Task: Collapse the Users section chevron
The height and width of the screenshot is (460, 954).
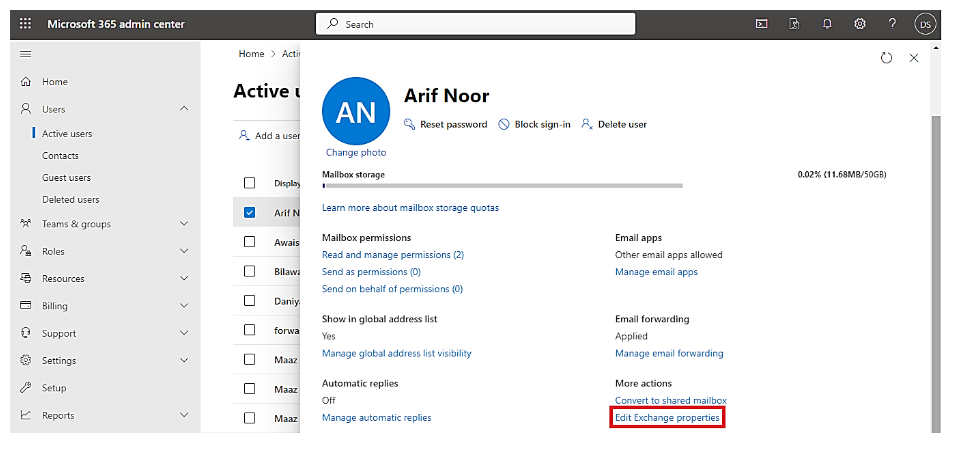Action: pyautogui.click(x=184, y=108)
